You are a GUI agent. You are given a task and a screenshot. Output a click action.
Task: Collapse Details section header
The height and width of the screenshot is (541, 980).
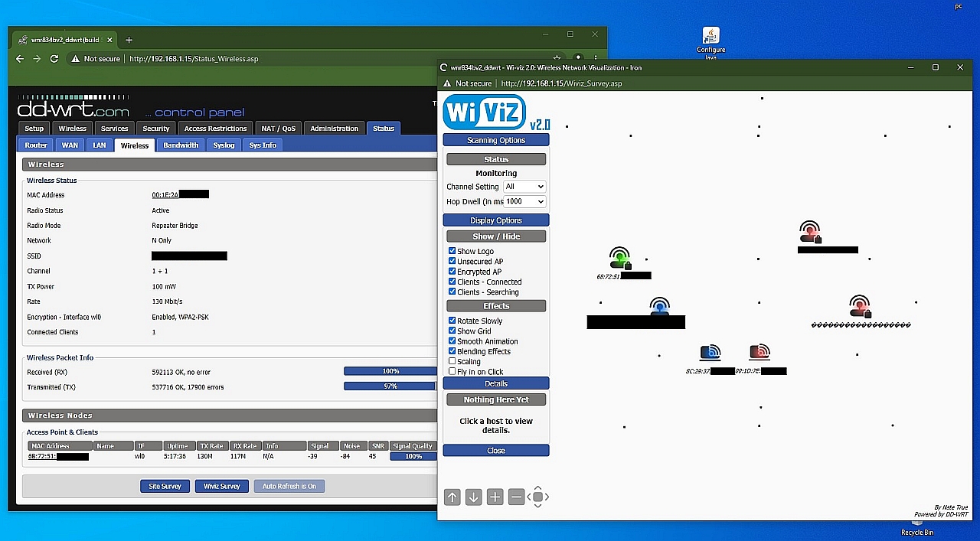(496, 383)
